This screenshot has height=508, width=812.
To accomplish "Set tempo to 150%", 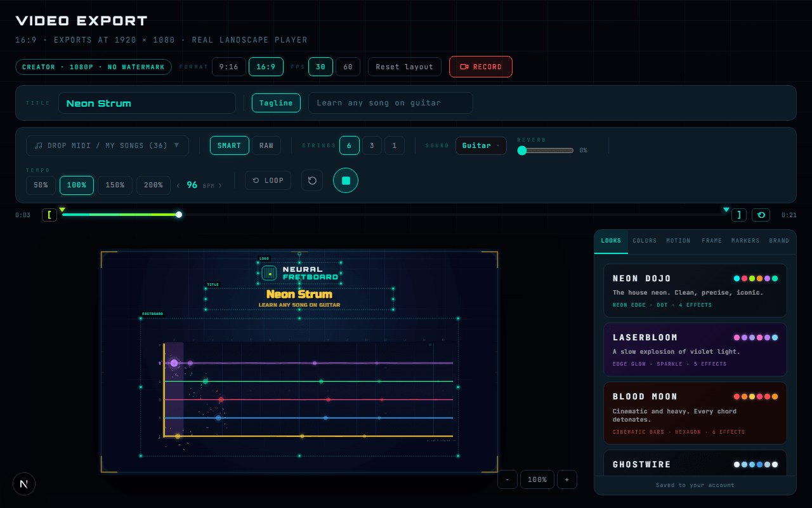I will point(115,185).
